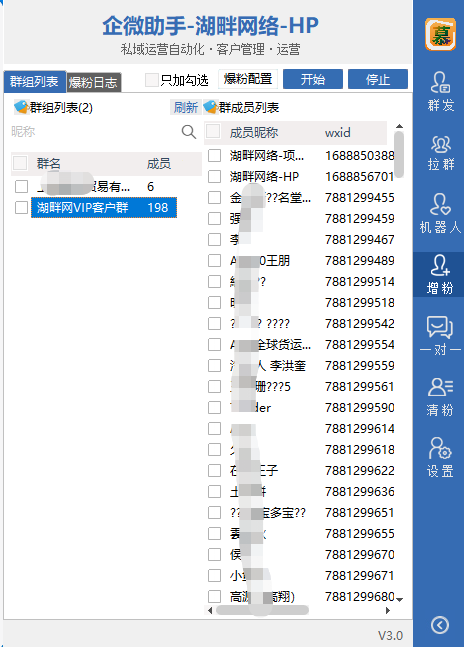Click the 爆粉配置 button
Viewport: 464px width, 647px height.
(248, 78)
